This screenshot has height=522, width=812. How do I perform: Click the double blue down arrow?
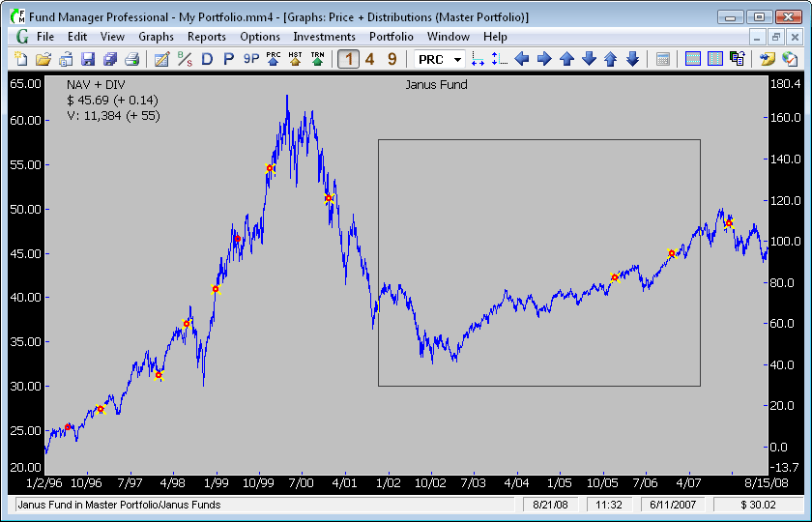(633, 59)
